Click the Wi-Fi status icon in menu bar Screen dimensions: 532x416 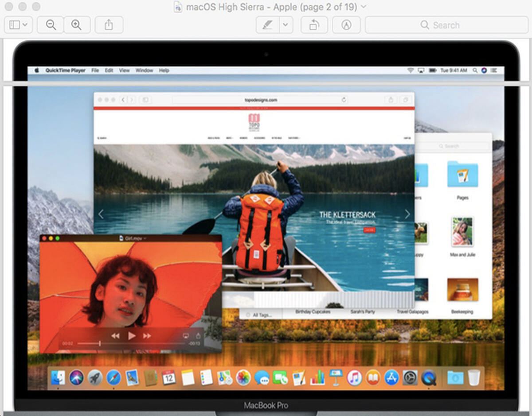(411, 70)
